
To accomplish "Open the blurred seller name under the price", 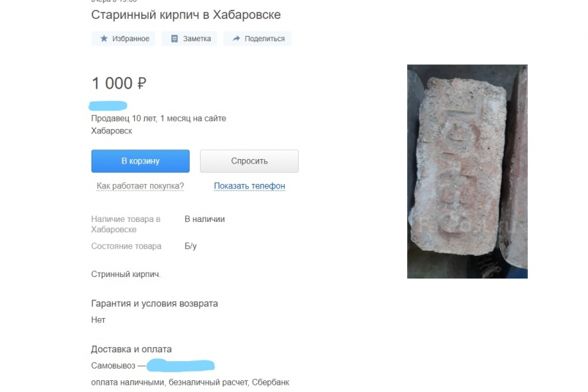I will coord(108,106).
